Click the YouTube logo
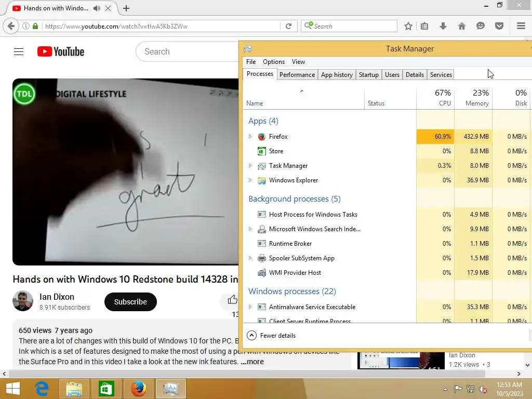532x399 pixels. 61,51
